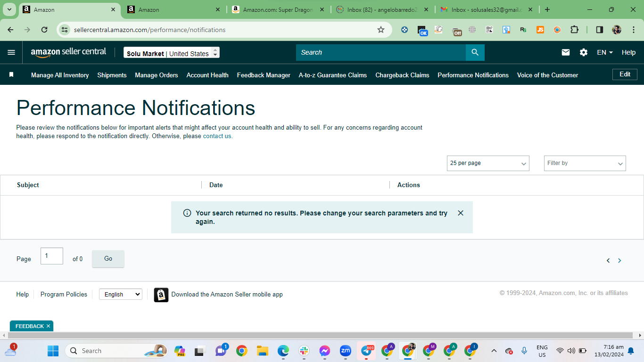Screen dimensions: 644x362
Task: Open Account Health
Action: 207,75
